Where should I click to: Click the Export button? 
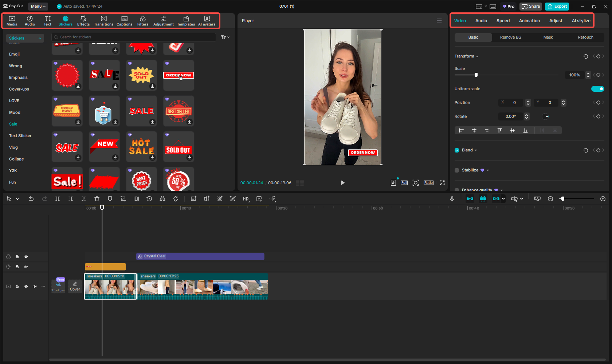coord(557,6)
